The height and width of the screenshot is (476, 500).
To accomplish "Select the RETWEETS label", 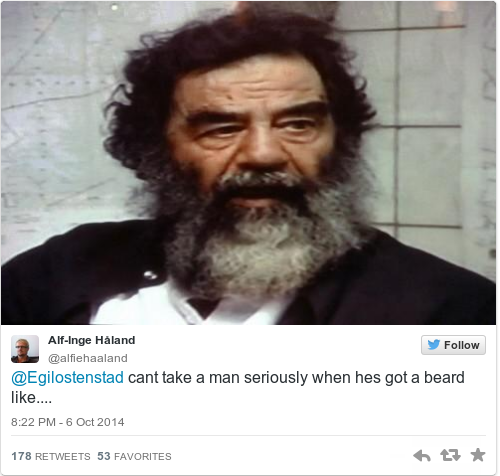I will [x=63, y=457].
